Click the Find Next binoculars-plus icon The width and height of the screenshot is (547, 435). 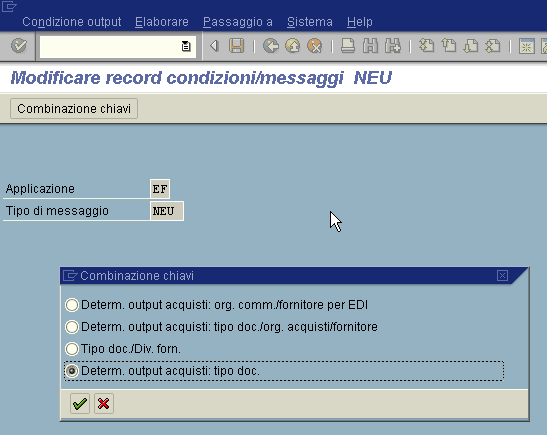[x=392, y=46]
